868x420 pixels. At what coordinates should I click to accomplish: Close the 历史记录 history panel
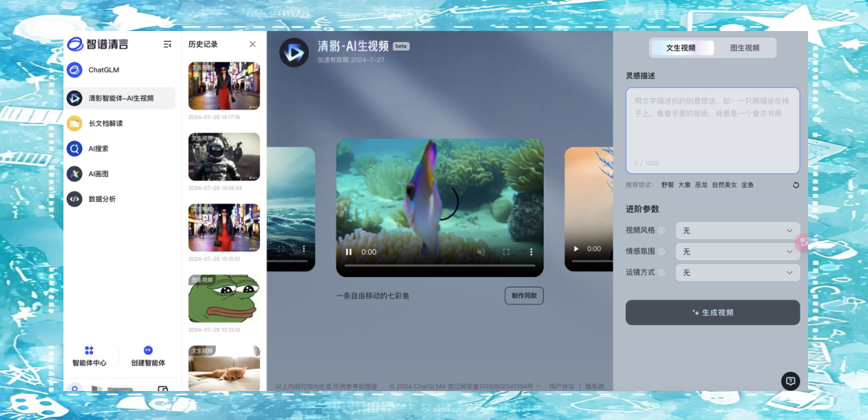click(252, 44)
